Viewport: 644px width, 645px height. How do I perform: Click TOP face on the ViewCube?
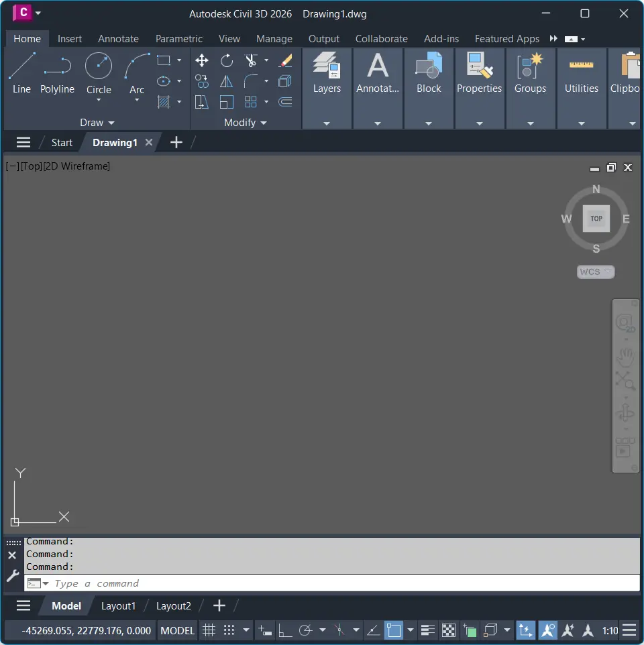[x=596, y=219]
